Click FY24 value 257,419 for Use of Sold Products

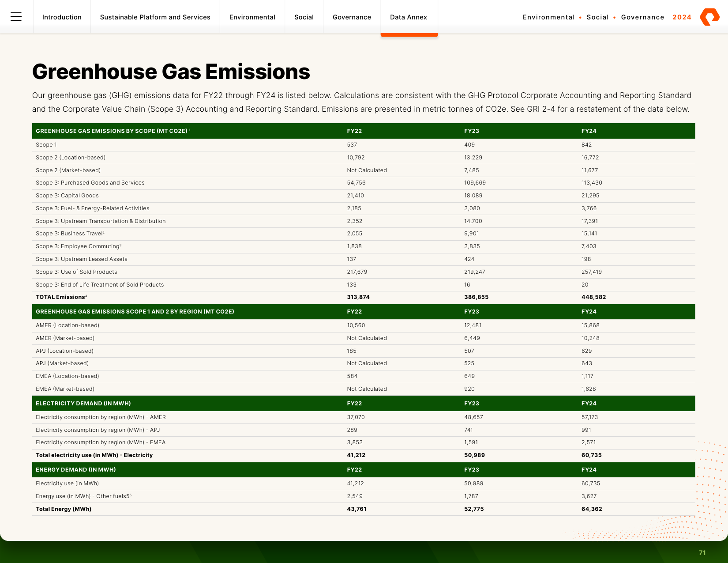(592, 272)
